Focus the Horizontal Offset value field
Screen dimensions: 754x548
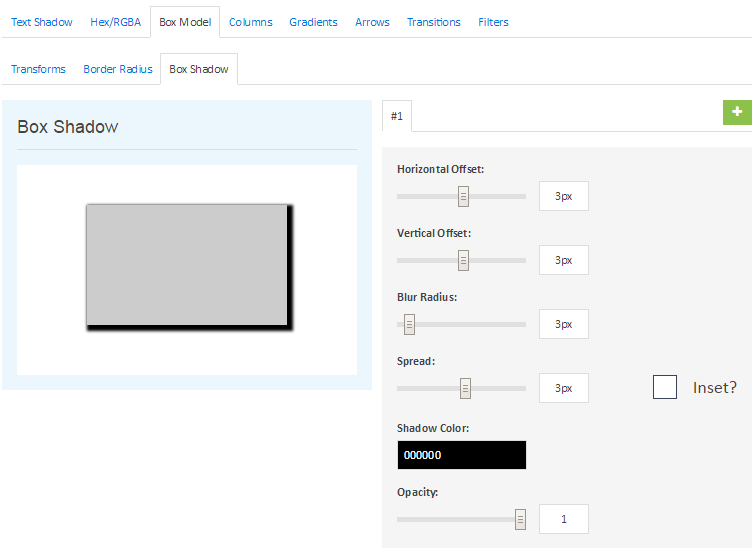point(564,196)
